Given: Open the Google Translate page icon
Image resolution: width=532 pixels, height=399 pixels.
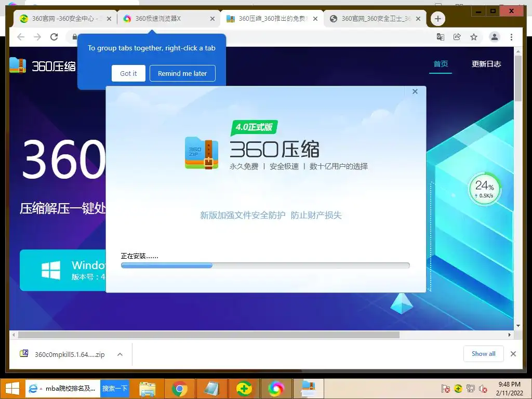Looking at the screenshot, I should [441, 37].
